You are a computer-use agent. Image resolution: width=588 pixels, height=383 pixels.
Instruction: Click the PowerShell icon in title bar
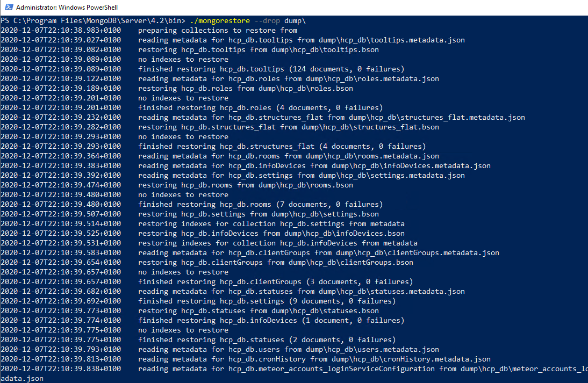pos(9,7)
